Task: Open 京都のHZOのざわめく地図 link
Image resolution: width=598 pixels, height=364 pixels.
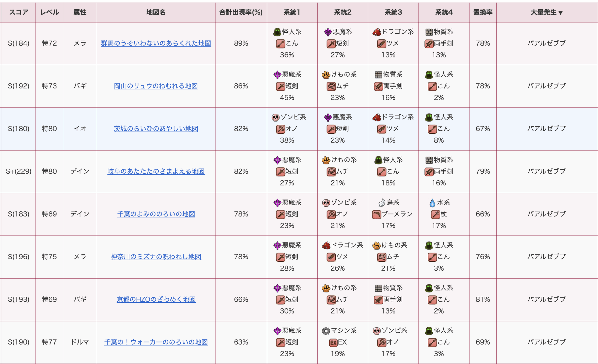Action: pos(156,300)
